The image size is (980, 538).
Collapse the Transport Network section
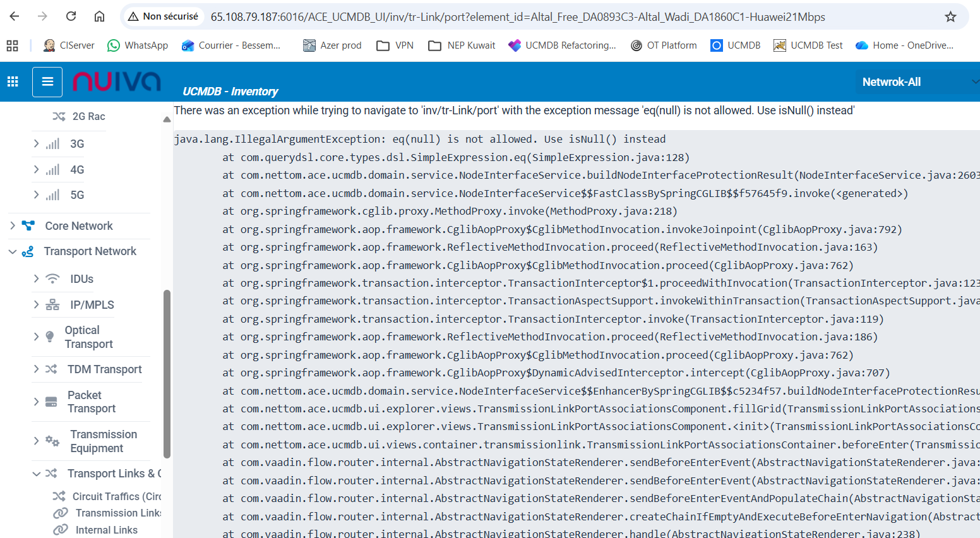(13, 251)
